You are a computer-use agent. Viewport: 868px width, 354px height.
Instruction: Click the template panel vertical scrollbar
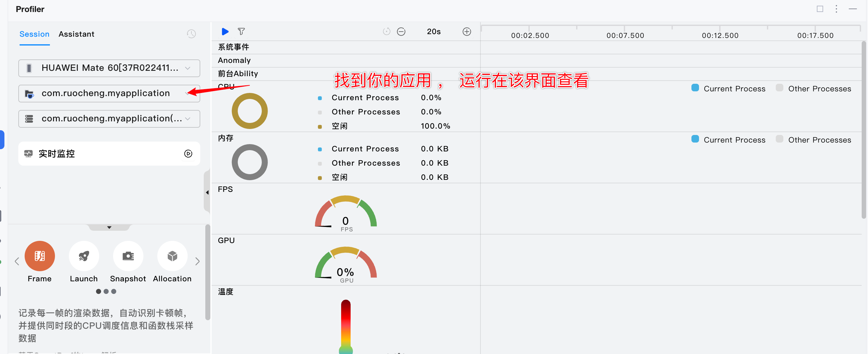pyautogui.click(x=208, y=272)
